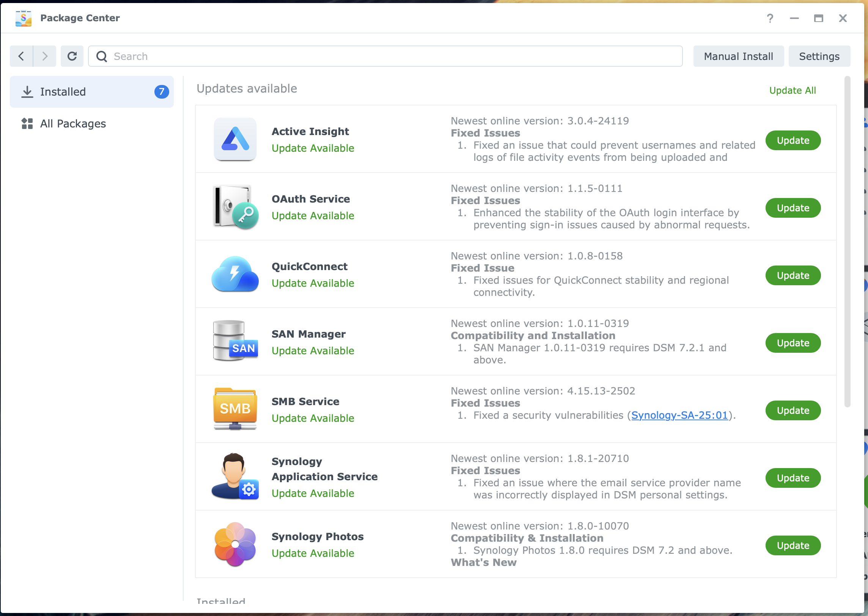Viewport: 868px width, 616px height.
Task: Select the SAN Manager package icon
Action: [x=235, y=341]
